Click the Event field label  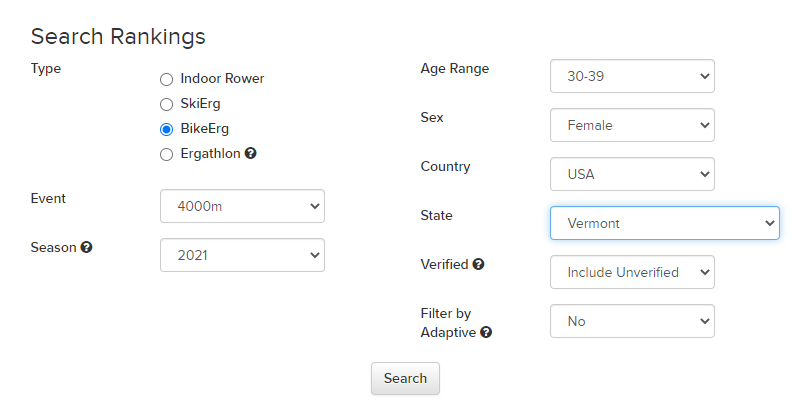pyautogui.click(x=48, y=198)
